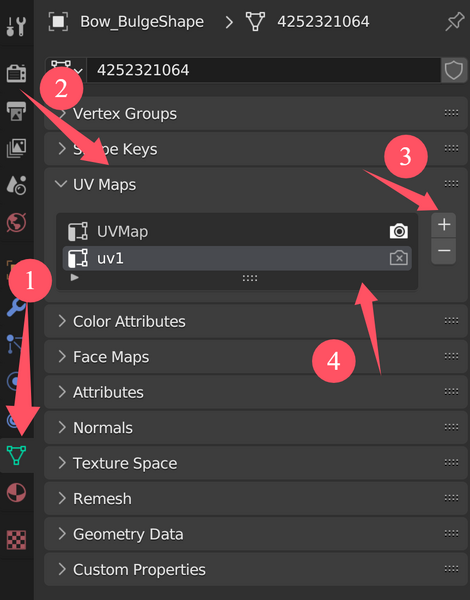Open the Output properties tab

pos(16,111)
